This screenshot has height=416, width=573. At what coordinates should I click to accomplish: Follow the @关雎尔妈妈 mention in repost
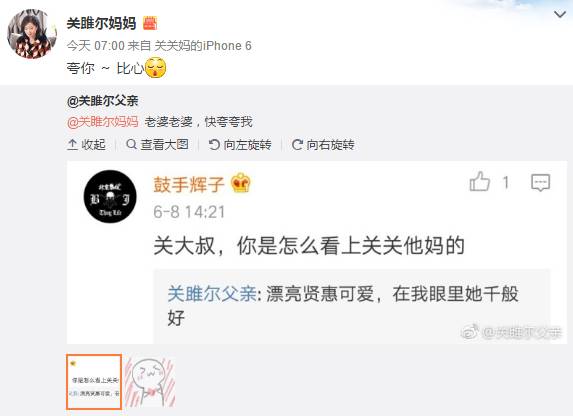[x=103, y=122]
